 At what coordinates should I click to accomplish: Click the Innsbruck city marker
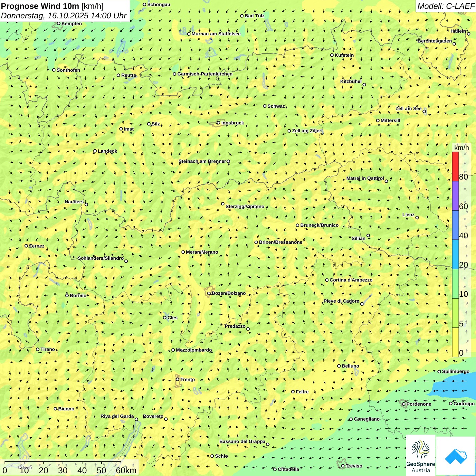(x=218, y=123)
